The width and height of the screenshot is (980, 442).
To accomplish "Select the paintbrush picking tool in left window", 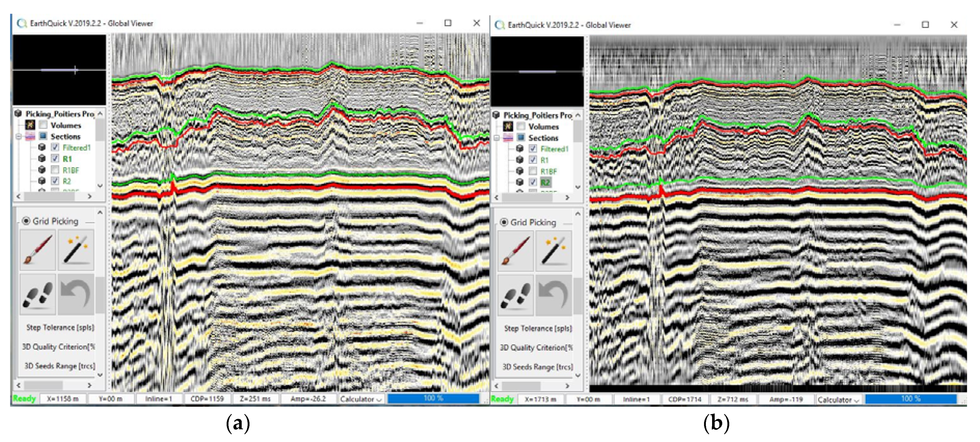I will pos(38,250).
